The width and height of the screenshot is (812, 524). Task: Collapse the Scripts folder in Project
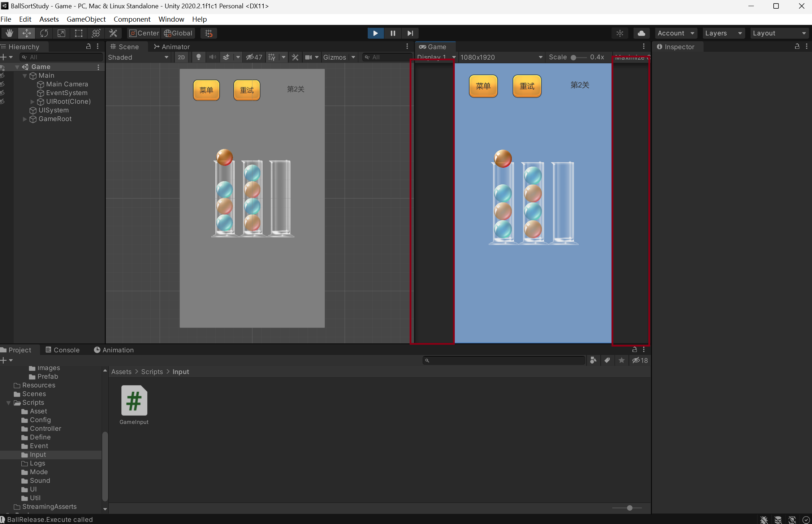coord(8,403)
